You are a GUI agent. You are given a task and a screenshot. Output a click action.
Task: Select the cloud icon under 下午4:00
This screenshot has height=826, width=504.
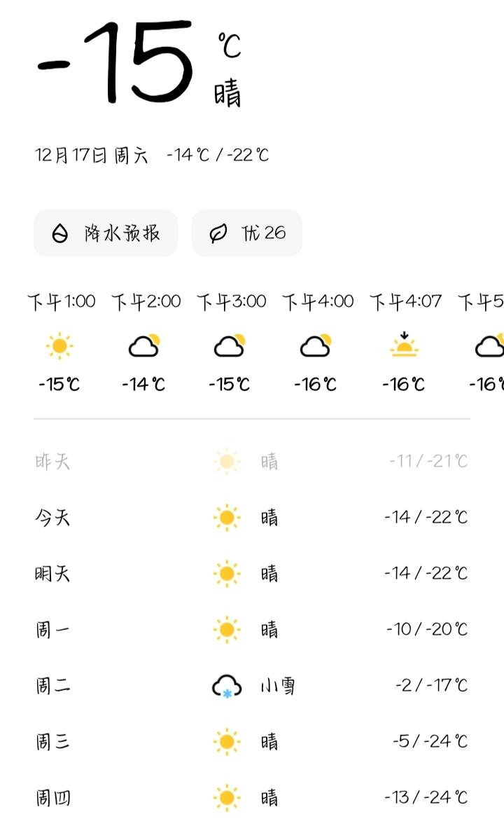pyautogui.click(x=316, y=345)
